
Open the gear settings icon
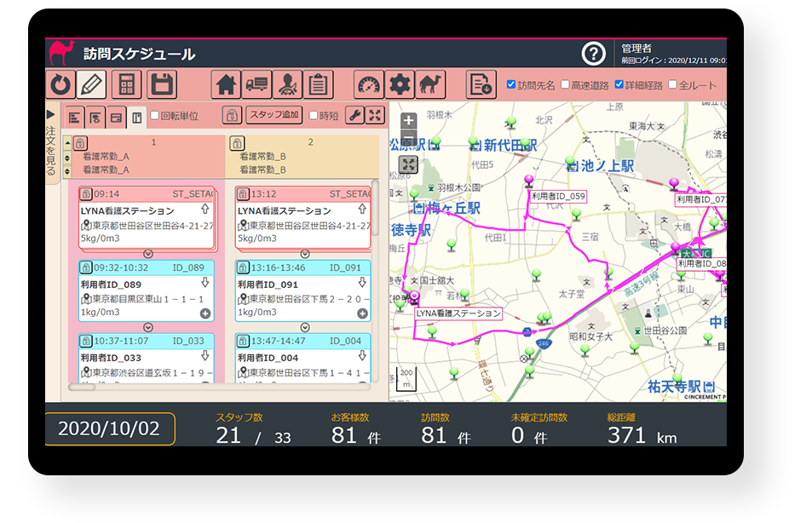(x=400, y=84)
